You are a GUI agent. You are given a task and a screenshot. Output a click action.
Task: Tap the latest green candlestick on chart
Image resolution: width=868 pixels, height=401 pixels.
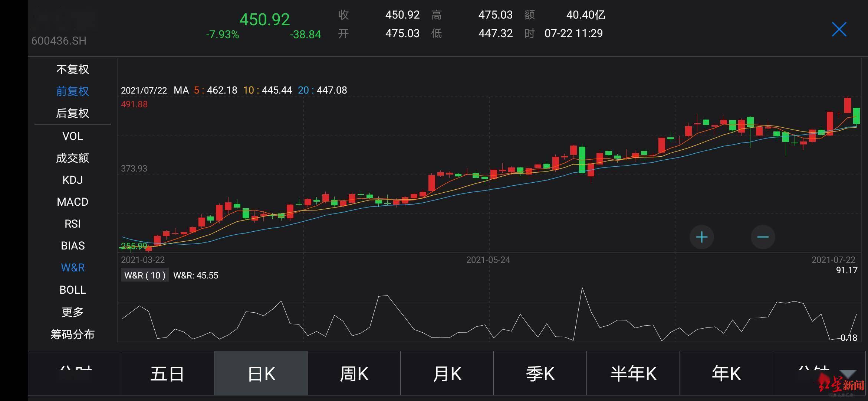point(857,116)
